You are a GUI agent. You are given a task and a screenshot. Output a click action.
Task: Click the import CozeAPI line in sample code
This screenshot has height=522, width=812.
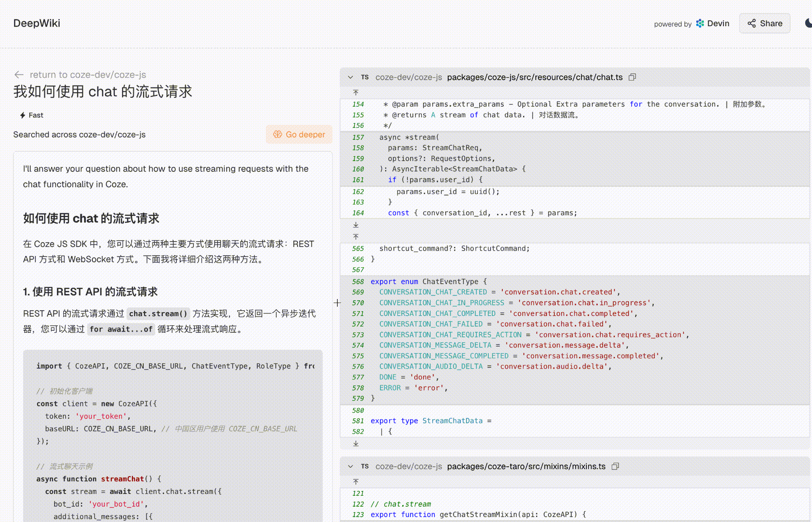(175, 366)
